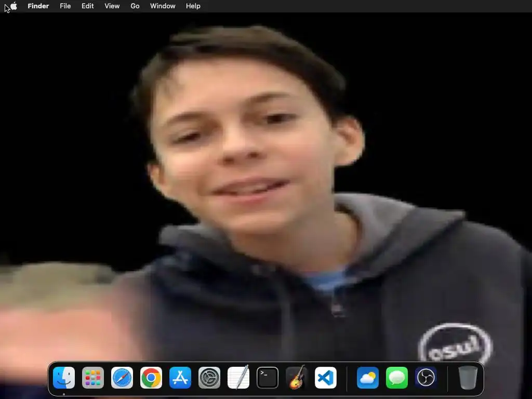This screenshot has height=399, width=532.
Task: Open the Window menu
Action: click(163, 6)
